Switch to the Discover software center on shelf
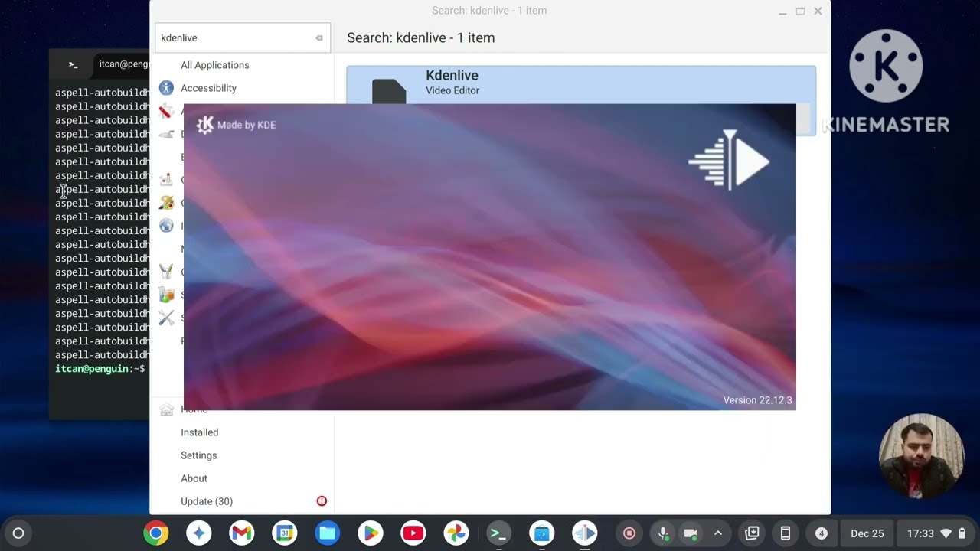The width and height of the screenshot is (980, 551). pos(541,533)
